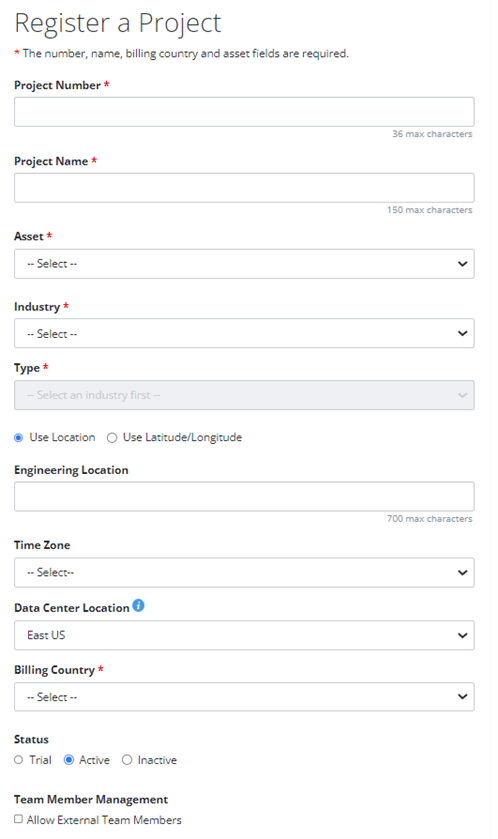Focus the Engineering Location text field
Image resolution: width=498 pixels, height=839 pixels.
[x=244, y=497]
